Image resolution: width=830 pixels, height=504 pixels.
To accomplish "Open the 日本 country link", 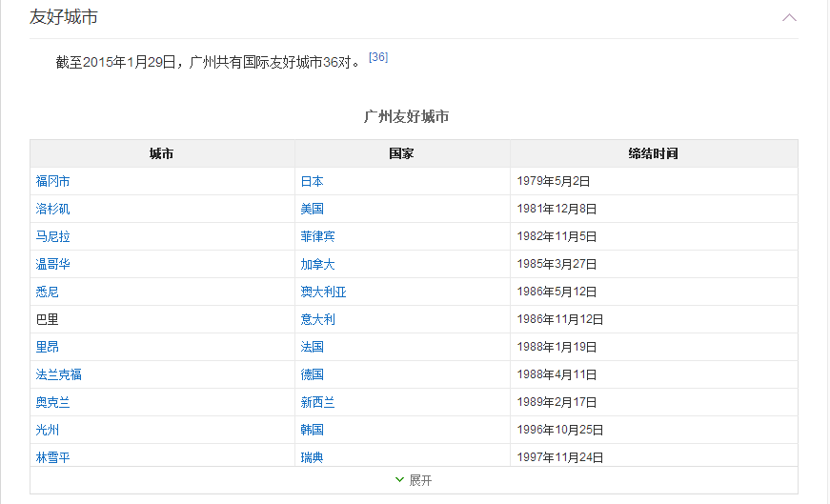I will (x=312, y=182).
